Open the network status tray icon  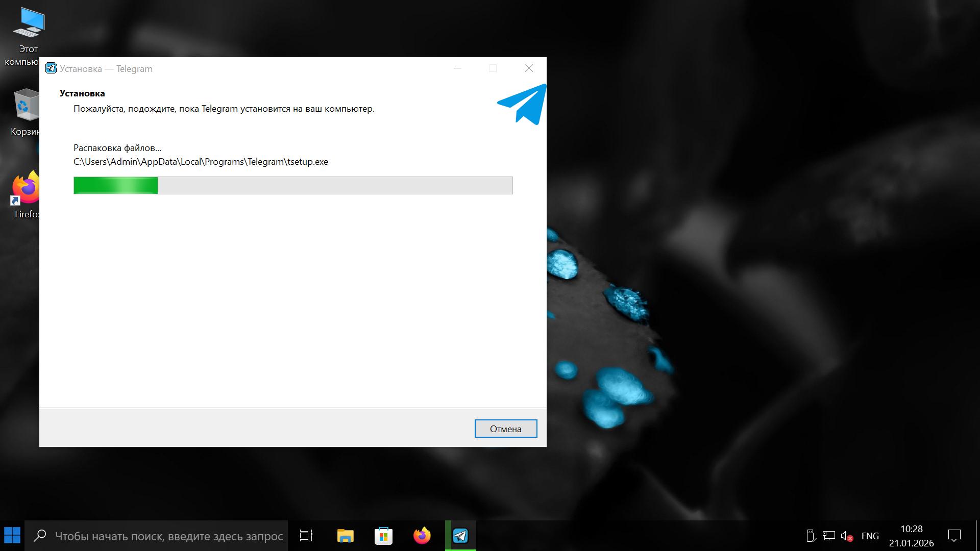click(x=829, y=536)
